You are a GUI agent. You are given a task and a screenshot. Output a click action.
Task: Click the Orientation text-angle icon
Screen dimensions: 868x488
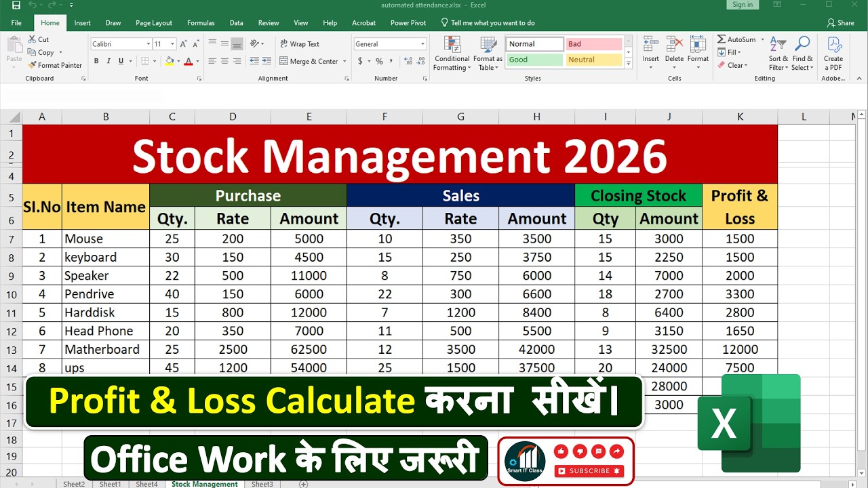click(x=255, y=44)
